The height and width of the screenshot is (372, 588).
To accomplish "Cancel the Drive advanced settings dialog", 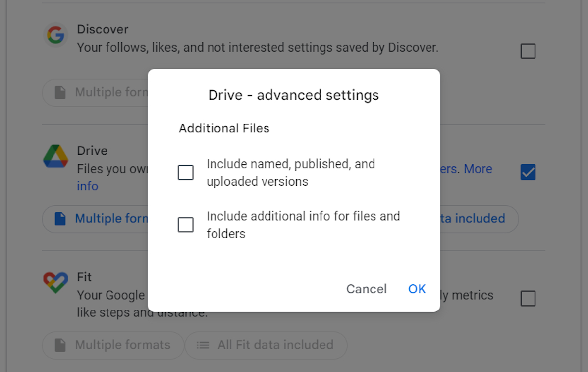I will (366, 289).
